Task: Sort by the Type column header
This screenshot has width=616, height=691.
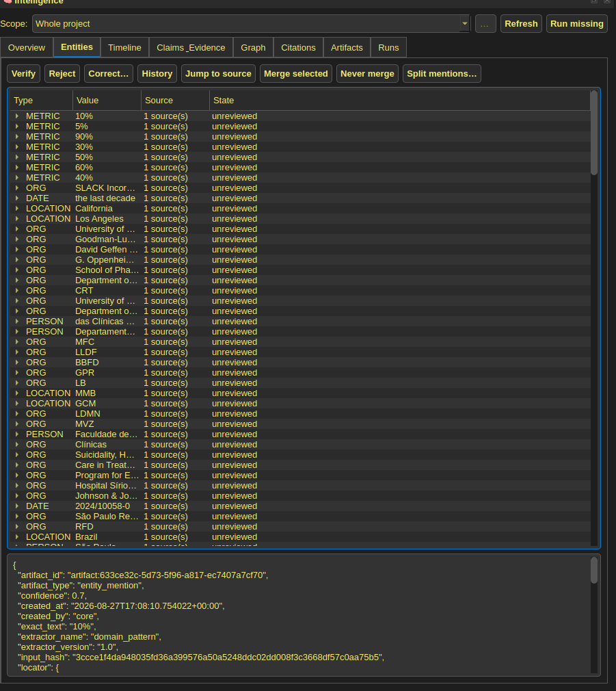Action: pos(42,101)
